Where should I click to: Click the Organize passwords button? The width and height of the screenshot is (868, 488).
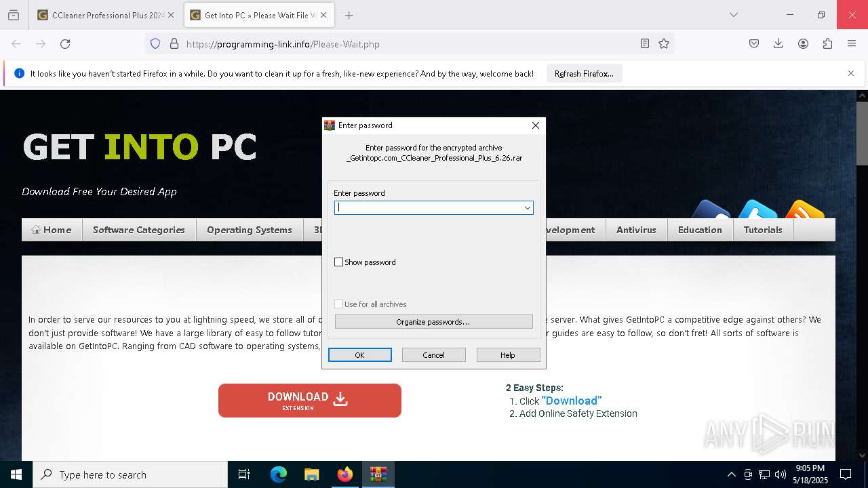coord(433,322)
